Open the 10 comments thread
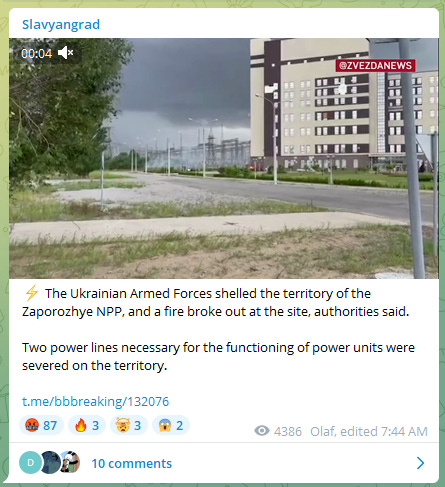The image size is (445, 487). [132, 463]
